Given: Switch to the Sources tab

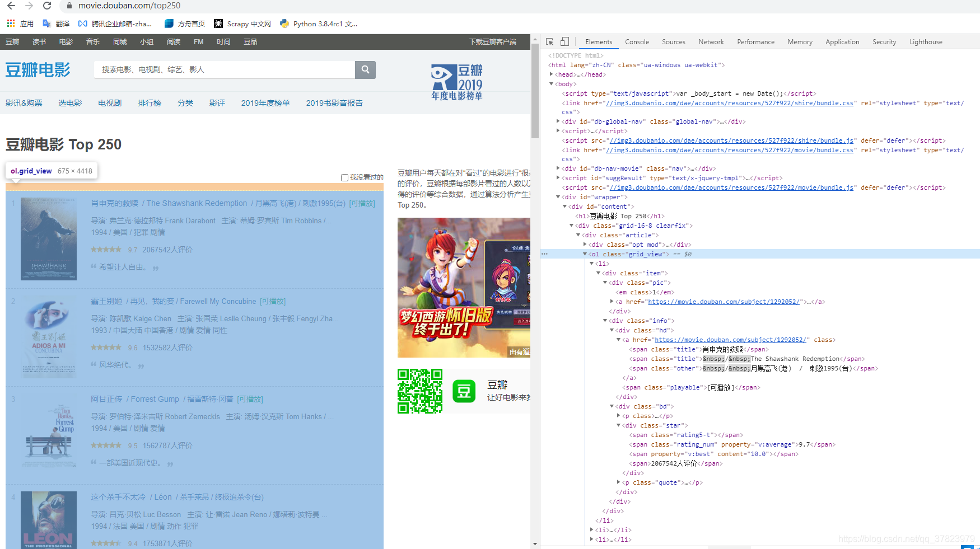Looking at the screenshot, I should click(x=674, y=42).
